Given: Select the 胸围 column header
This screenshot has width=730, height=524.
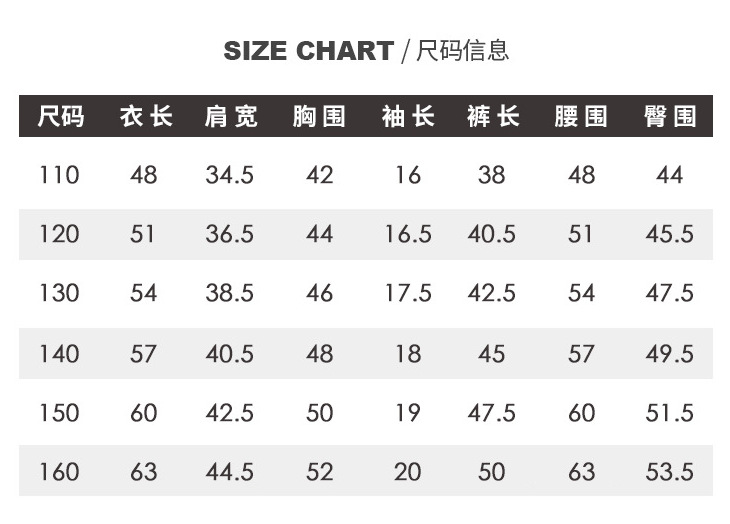Looking at the screenshot, I should [x=319, y=116].
